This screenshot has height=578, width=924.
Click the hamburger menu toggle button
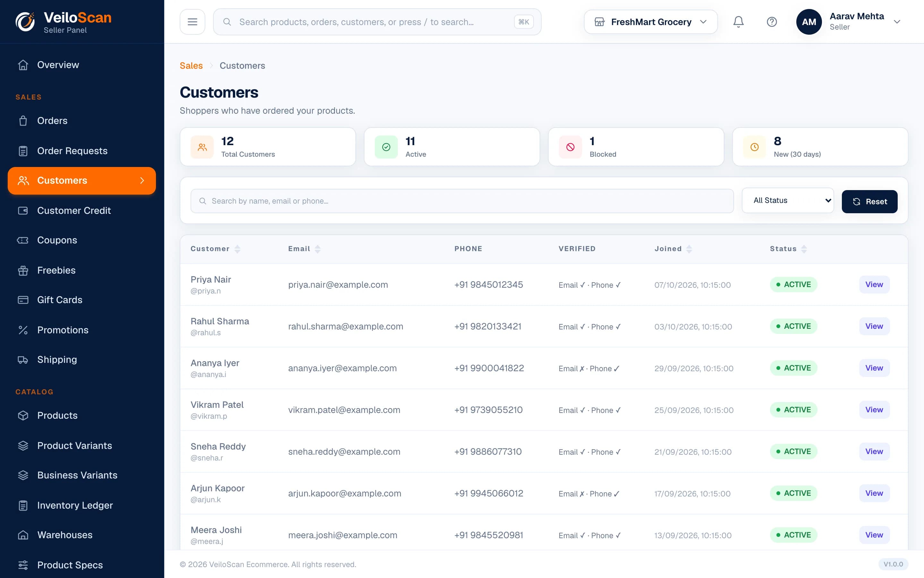pos(193,22)
